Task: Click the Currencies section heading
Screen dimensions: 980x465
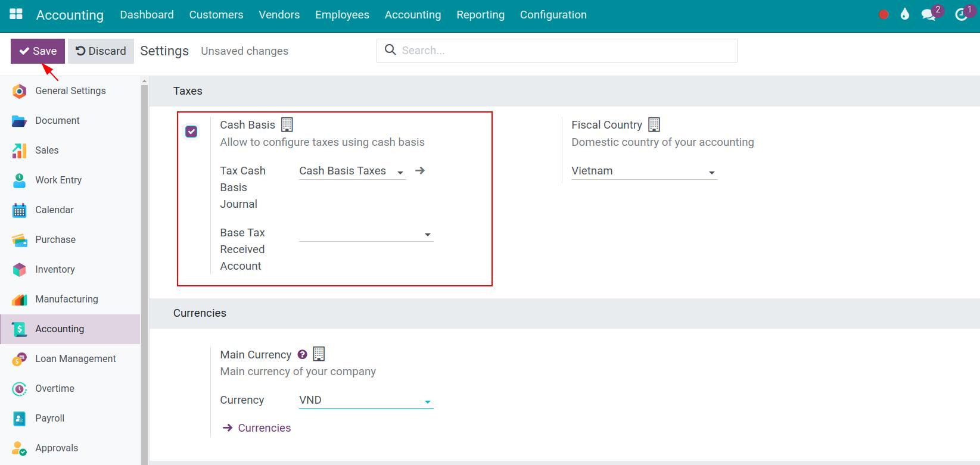Action: pyautogui.click(x=200, y=313)
